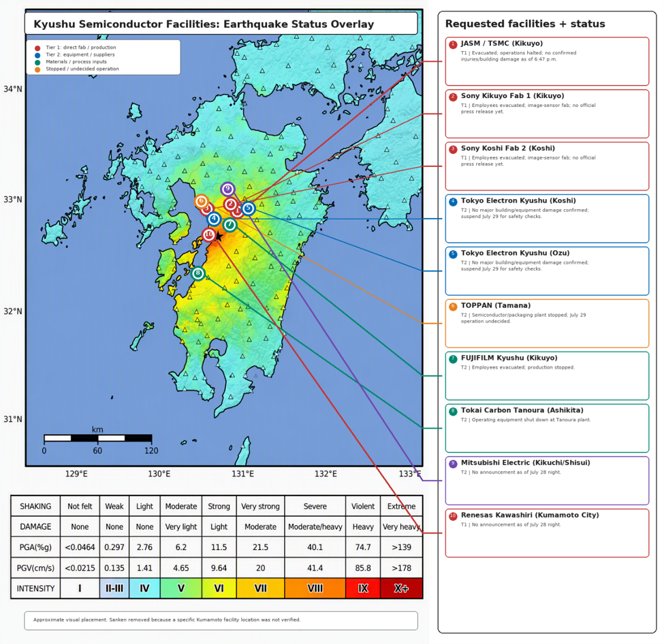Click the 'Very strong' shaking cell

tap(260, 506)
